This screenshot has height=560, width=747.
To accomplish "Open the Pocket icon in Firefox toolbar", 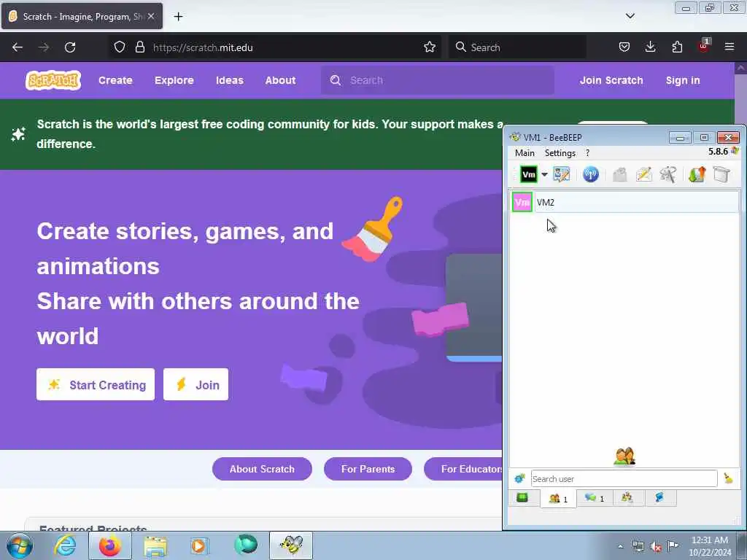I will click(624, 47).
